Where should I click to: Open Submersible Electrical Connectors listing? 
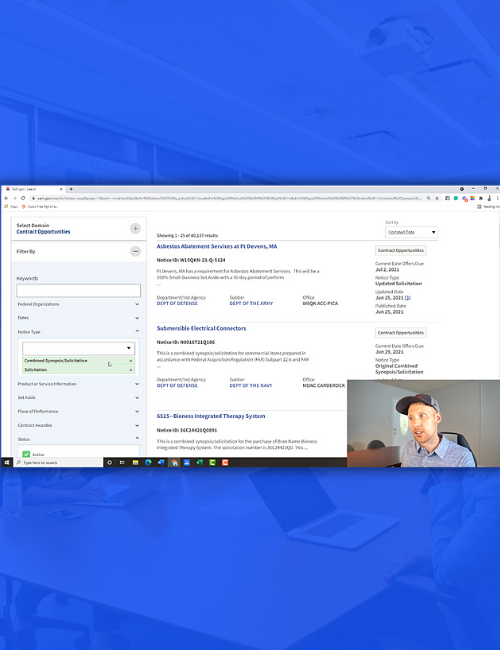click(201, 328)
